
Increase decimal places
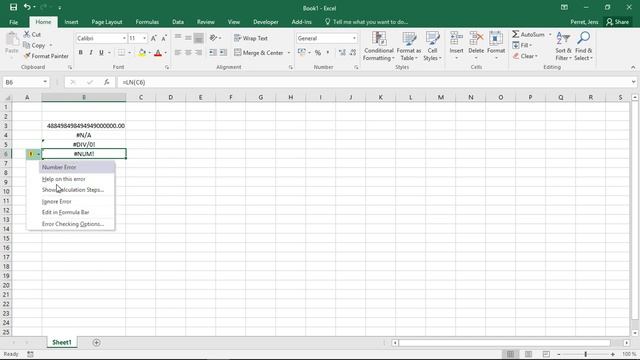[342, 53]
